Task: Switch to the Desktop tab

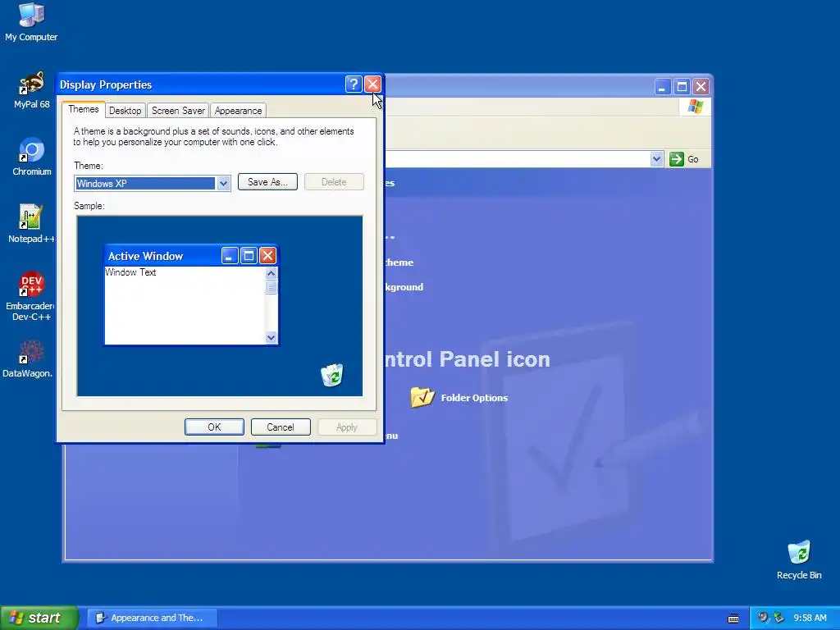Action: point(125,111)
